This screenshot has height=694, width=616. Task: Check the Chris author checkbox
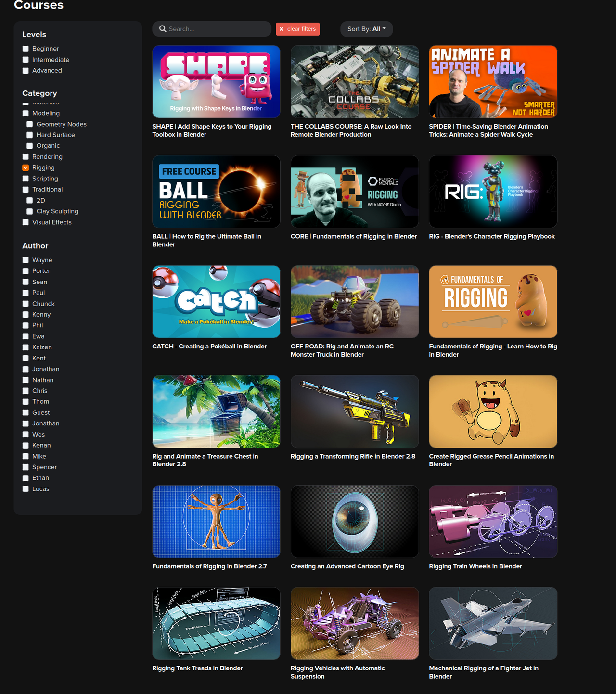coord(26,391)
